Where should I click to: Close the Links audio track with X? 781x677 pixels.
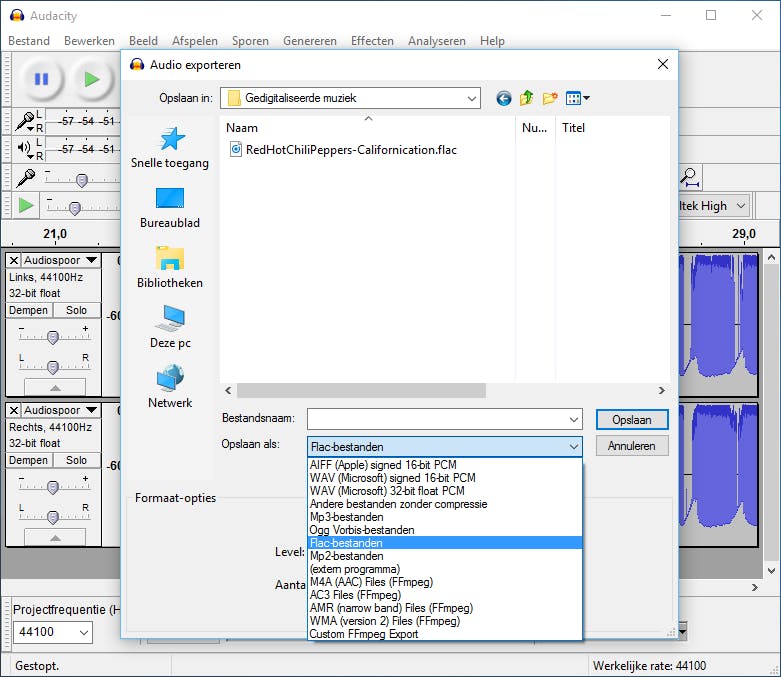pyautogui.click(x=14, y=260)
